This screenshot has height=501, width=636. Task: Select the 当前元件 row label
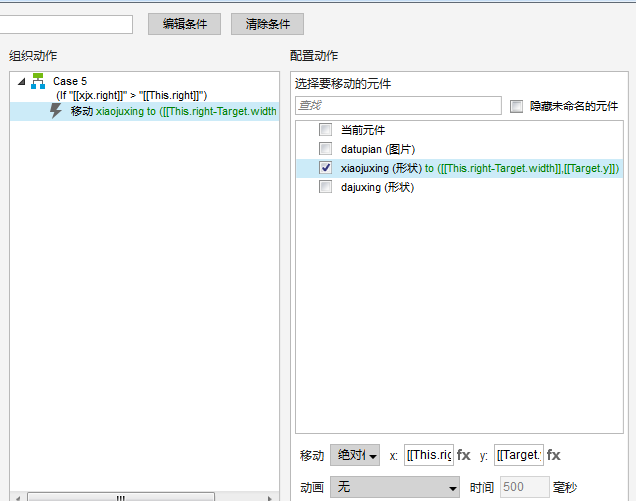click(x=363, y=130)
